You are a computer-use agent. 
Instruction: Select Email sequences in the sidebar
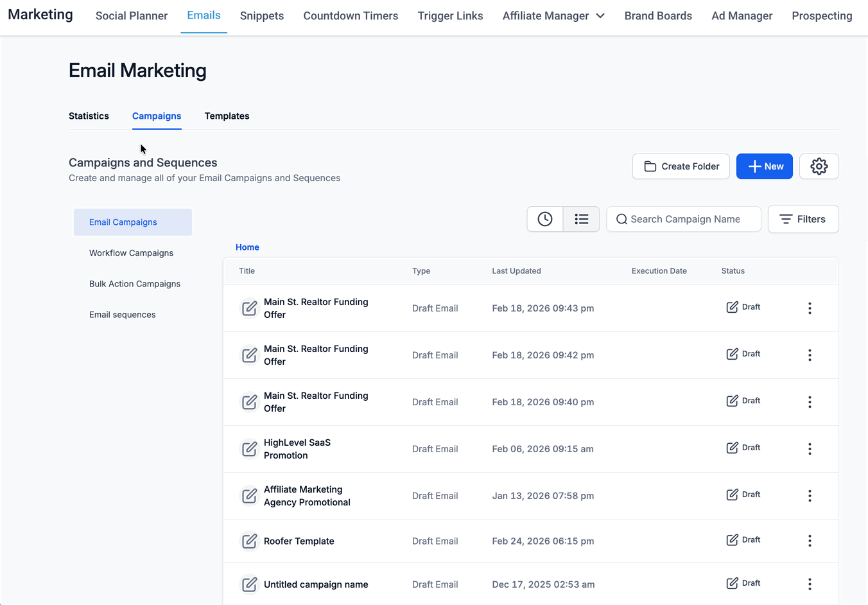(123, 315)
